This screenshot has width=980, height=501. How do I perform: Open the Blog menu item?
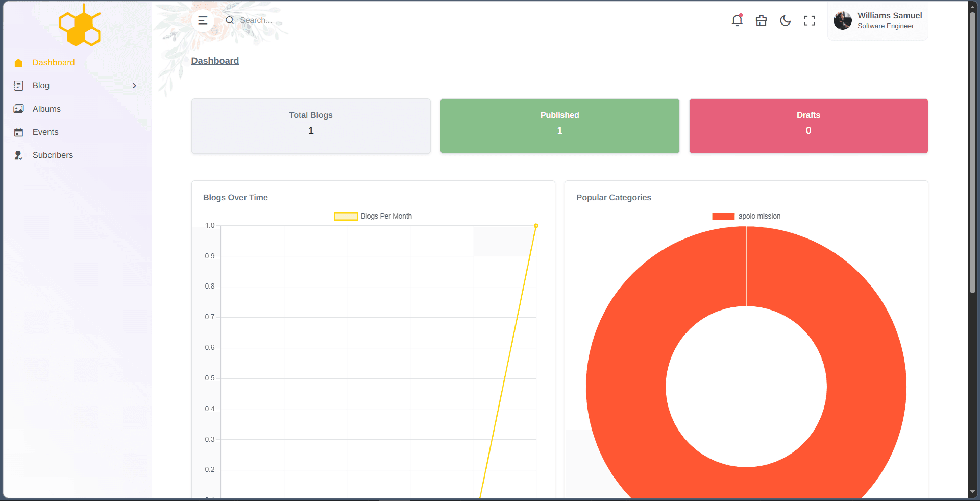[x=41, y=86]
